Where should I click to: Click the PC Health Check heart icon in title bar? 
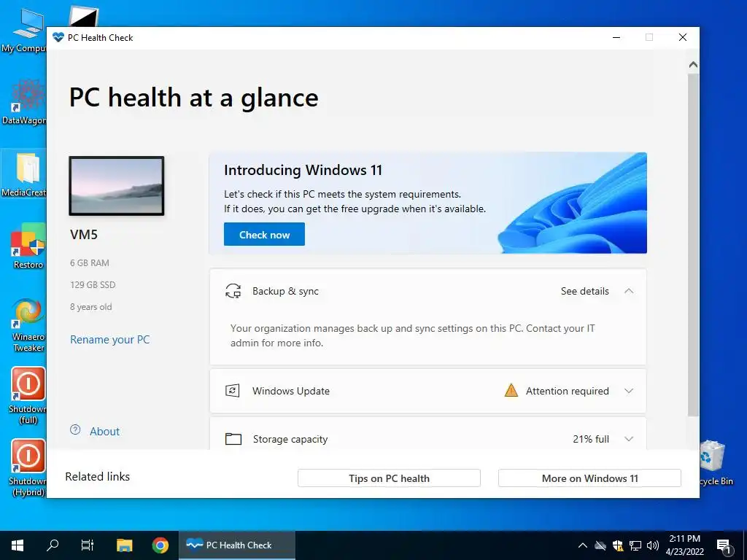(x=58, y=37)
